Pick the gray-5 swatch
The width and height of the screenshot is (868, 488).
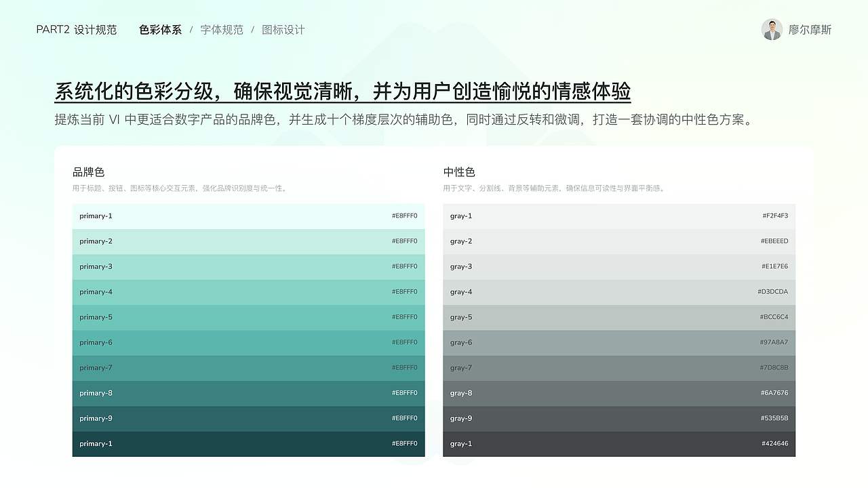click(619, 317)
